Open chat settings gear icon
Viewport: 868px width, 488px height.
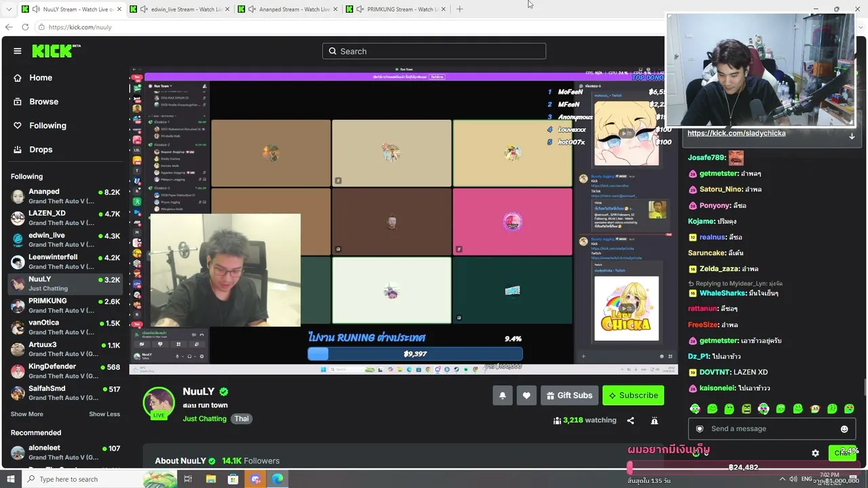tap(815, 453)
